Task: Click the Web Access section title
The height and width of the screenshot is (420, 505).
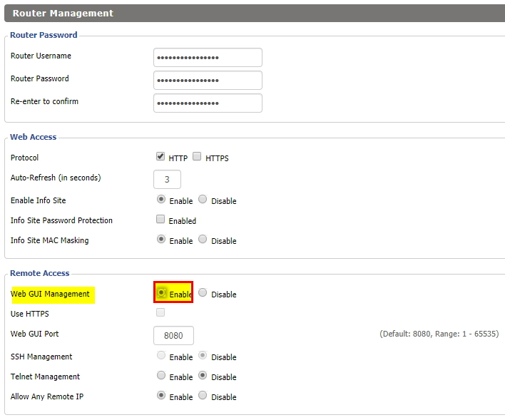Action: 34,137
